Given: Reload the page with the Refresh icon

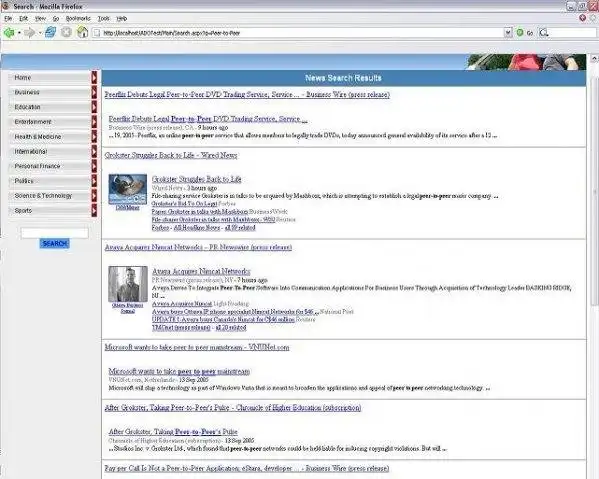Looking at the screenshot, I should [50, 32].
